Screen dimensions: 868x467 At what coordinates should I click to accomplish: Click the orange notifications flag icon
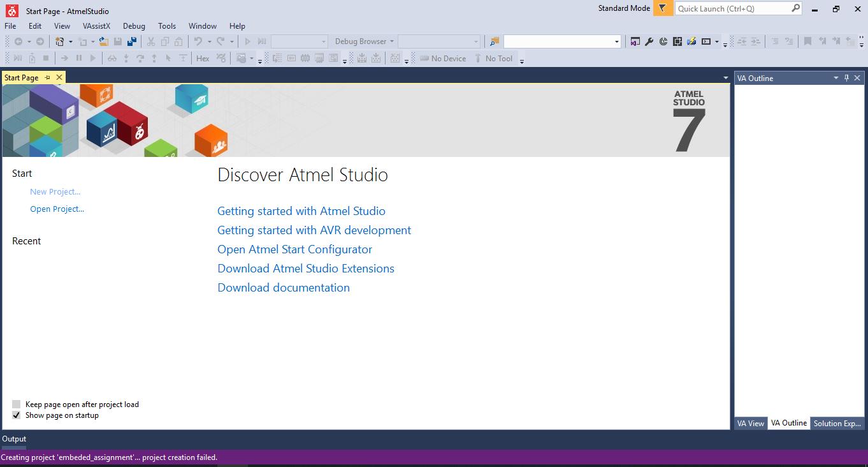click(x=663, y=8)
